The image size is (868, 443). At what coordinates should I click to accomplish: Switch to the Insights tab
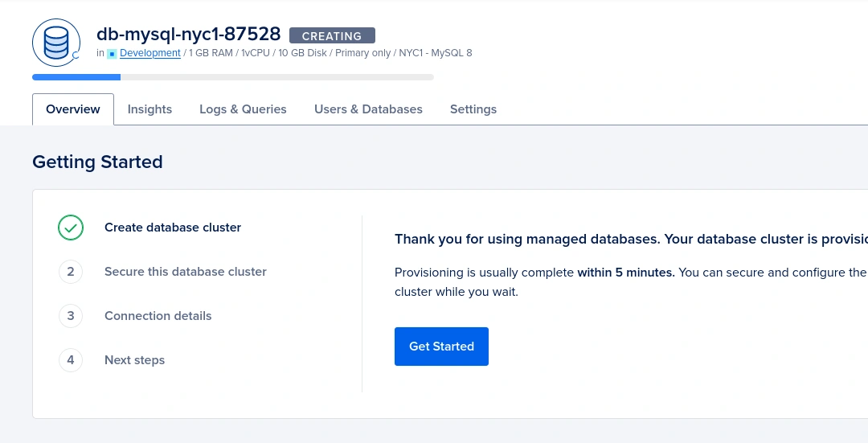149,109
